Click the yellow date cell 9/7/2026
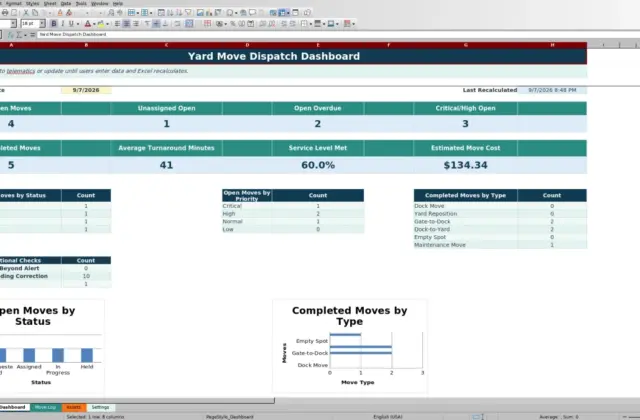 [x=86, y=90]
